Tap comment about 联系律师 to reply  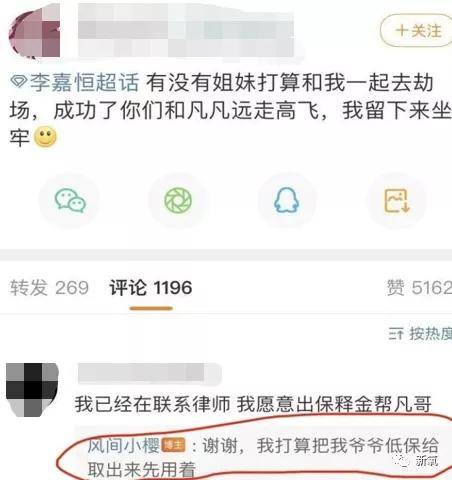point(253,404)
